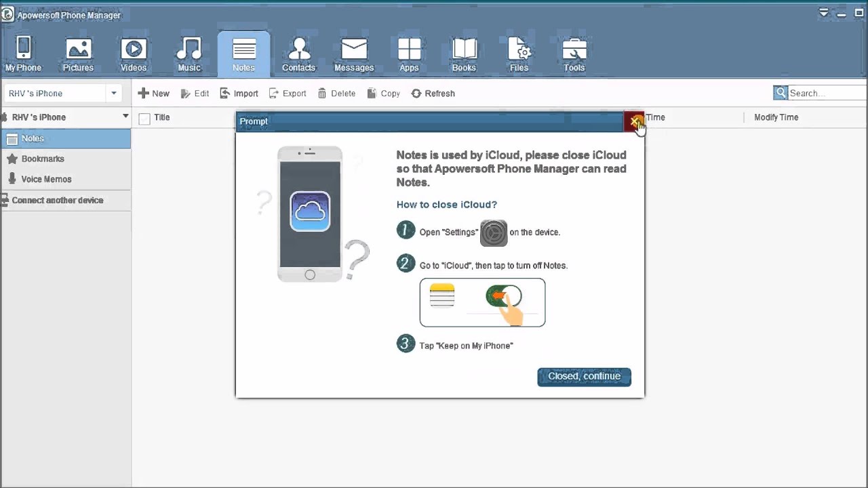Collapse the RHV's iPhone tree node

click(125, 117)
